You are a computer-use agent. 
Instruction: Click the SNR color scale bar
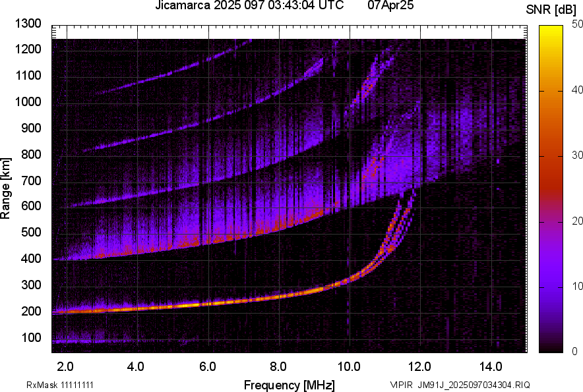[551, 189]
